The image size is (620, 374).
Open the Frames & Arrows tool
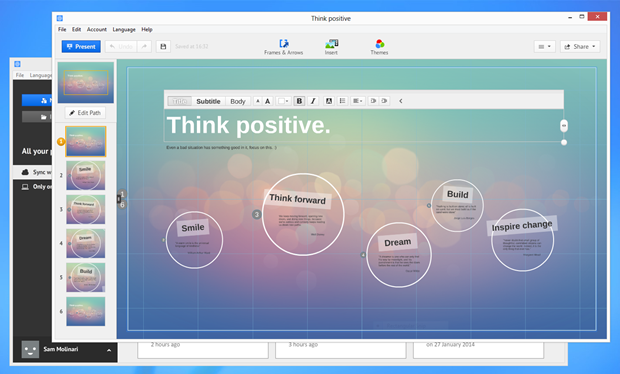(x=284, y=47)
